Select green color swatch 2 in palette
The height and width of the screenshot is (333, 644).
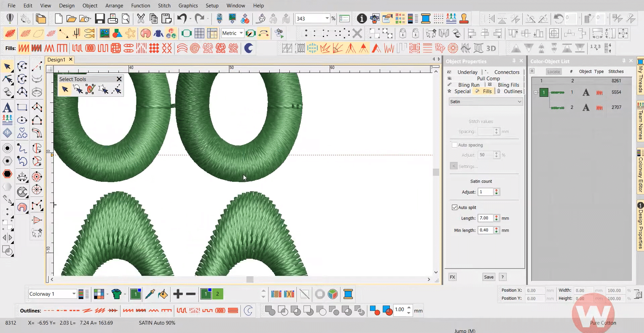click(x=217, y=294)
